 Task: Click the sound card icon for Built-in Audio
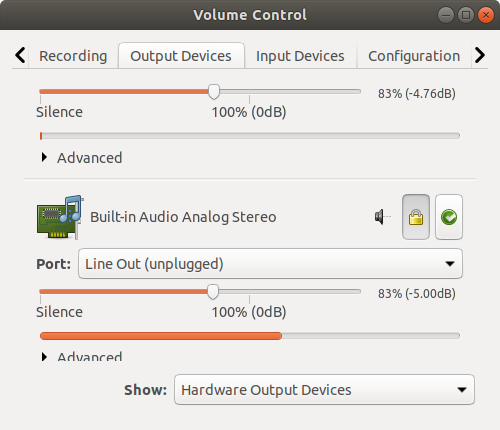[60, 217]
